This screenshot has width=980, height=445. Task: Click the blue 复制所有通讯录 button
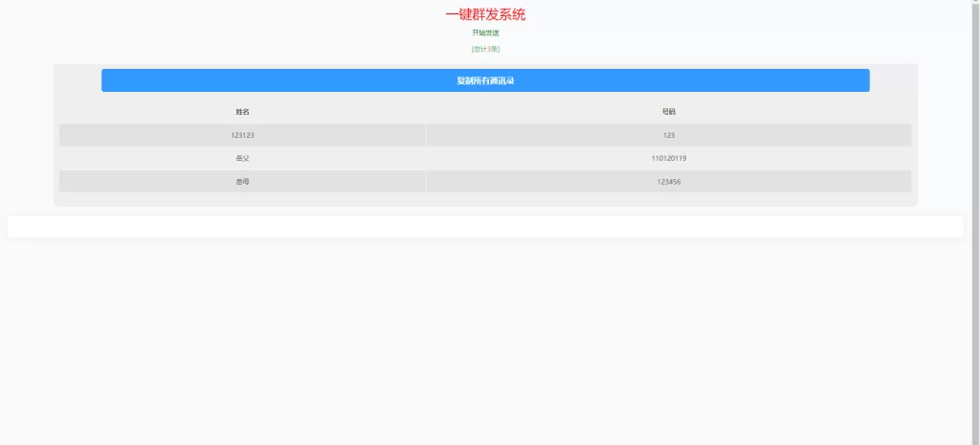point(485,80)
